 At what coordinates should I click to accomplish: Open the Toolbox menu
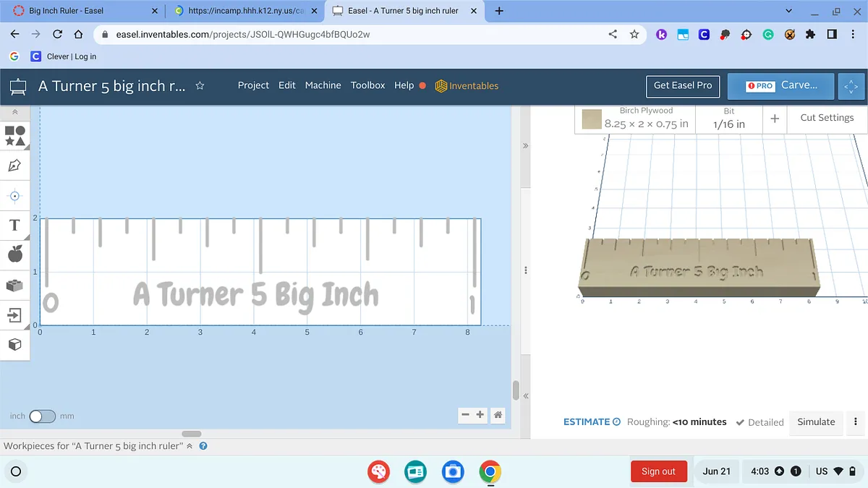coord(367,85)
